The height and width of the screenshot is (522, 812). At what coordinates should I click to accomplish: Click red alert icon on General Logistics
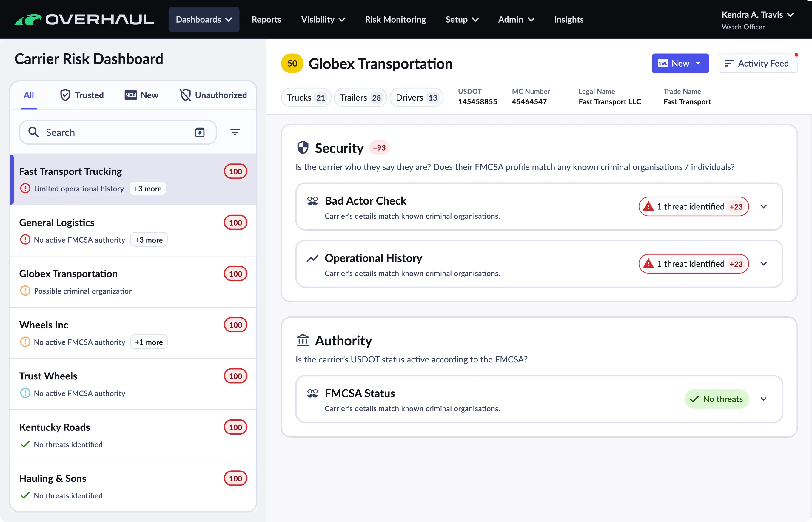[x=25, y=240]
